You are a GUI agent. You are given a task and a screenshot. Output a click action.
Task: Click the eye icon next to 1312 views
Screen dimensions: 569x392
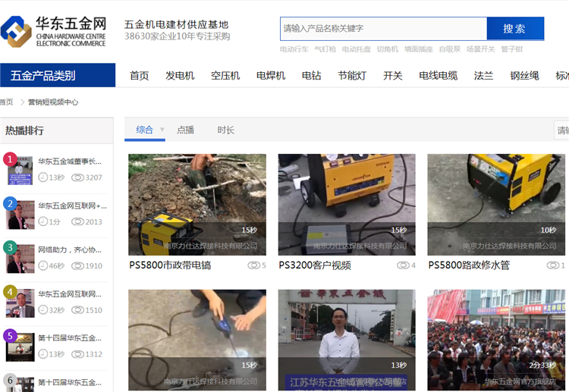[x=77, y=354]
